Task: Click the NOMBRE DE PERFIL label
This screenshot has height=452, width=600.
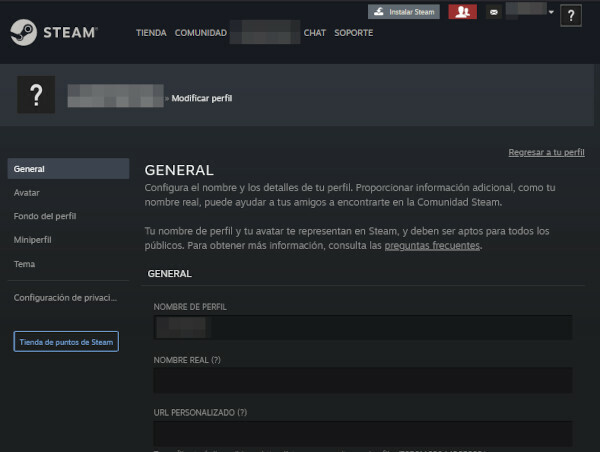Action: pyautogui.click(x=190, y=307)
